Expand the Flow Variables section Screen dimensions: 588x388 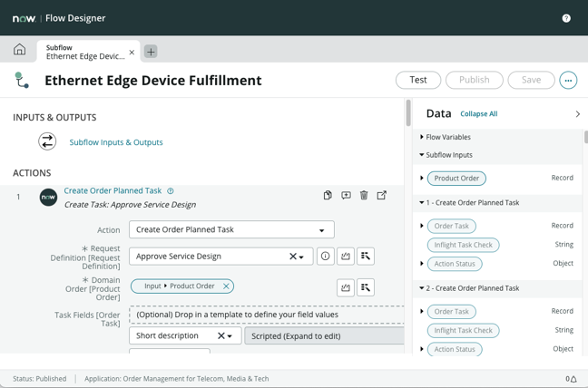(x=422, y=137)
